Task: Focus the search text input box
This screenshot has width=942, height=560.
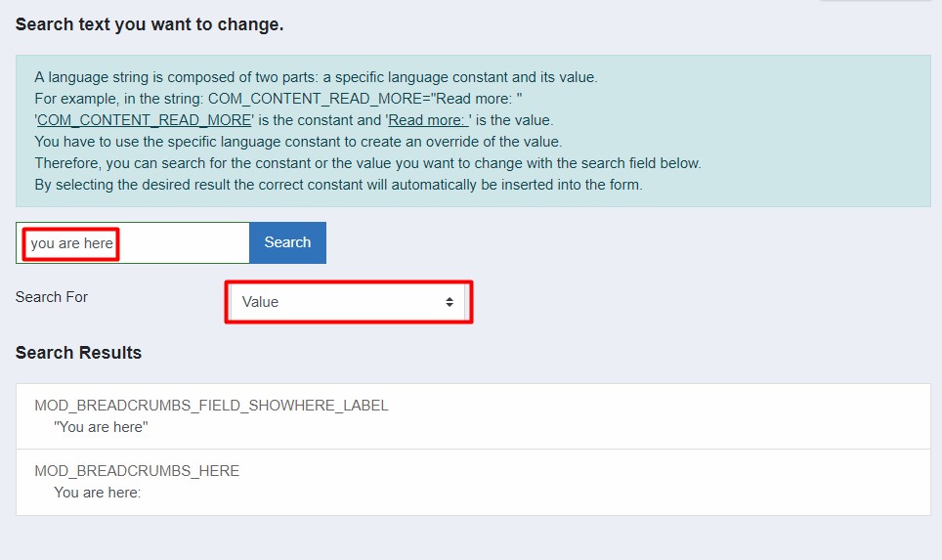Action: [133, 242]
